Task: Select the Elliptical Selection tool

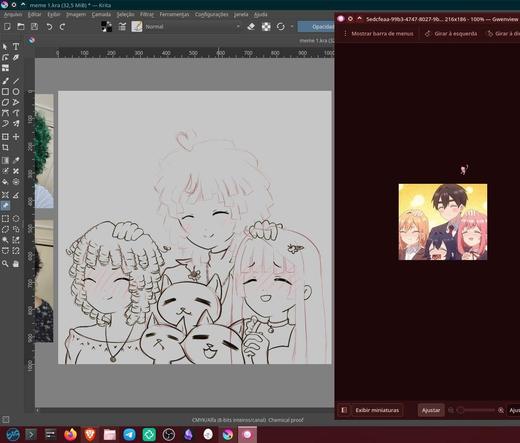Action: [16, 219]
